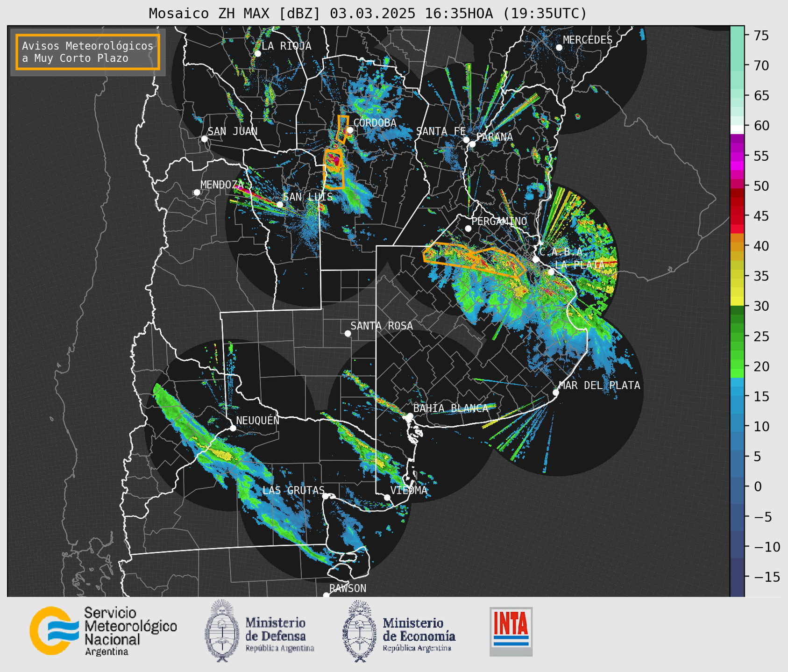Select the MENDOZA city label

[x=222, y=185]
